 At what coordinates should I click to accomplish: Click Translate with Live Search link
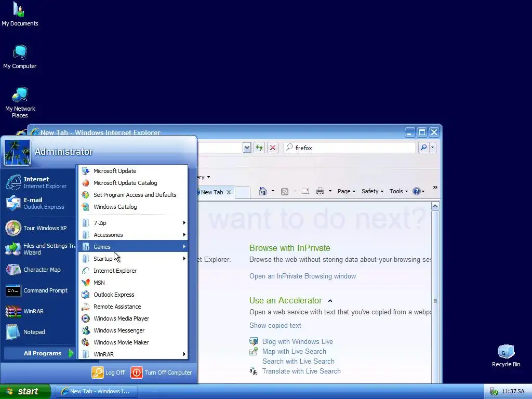coord(301,371)
